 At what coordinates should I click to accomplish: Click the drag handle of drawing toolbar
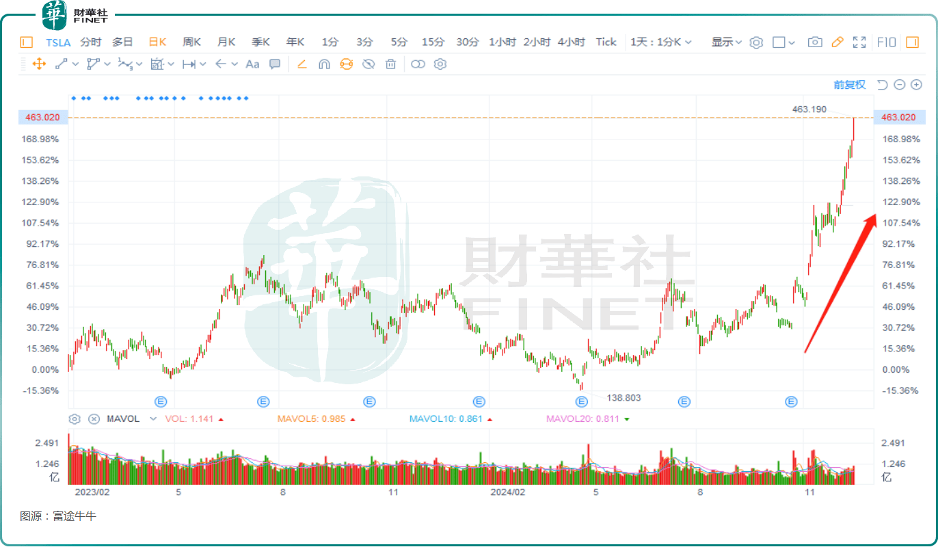pyautogui.click(x=23, y=64)
